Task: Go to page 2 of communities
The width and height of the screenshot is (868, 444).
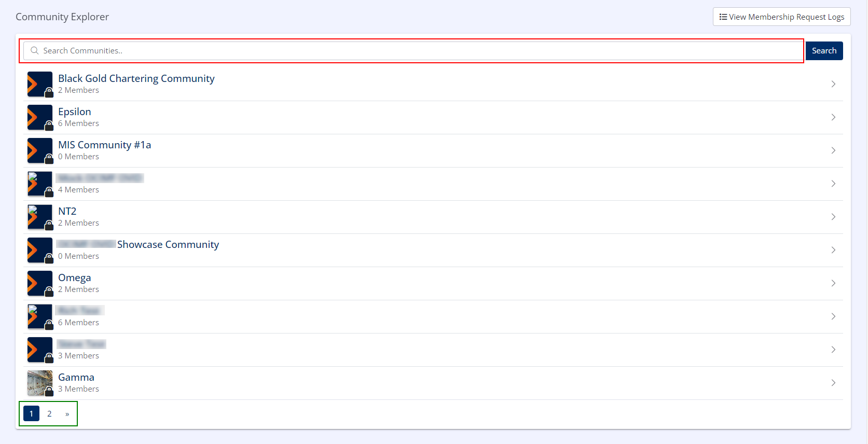Action: [49, 414]
